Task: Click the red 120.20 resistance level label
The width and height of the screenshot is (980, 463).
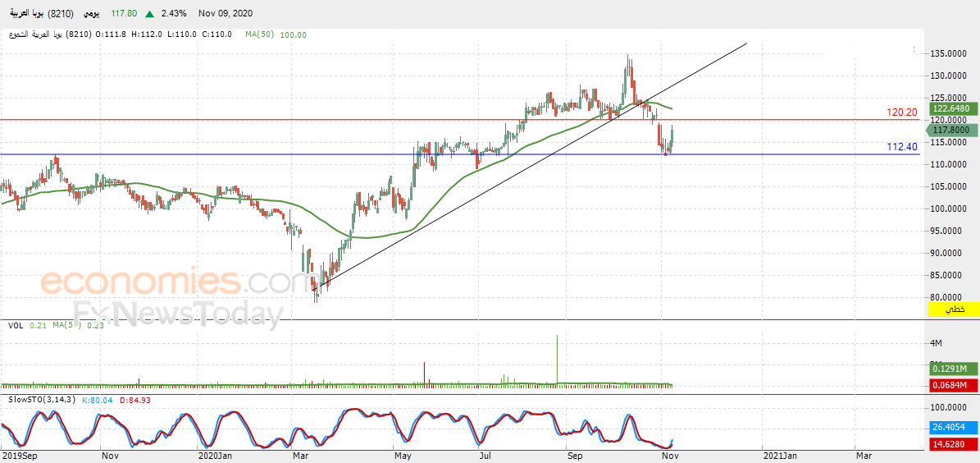Action: 902,112
